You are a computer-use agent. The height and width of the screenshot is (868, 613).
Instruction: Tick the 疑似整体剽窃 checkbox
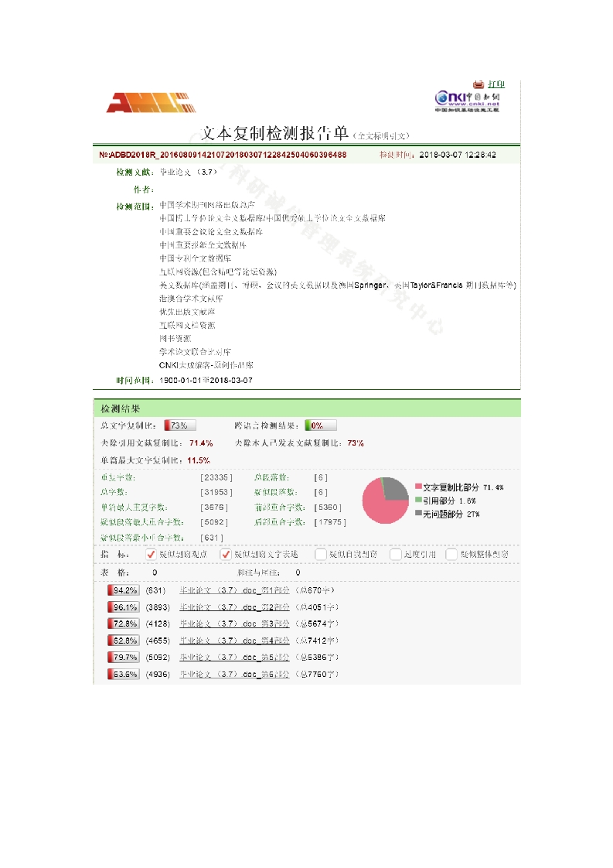(451, 554)
